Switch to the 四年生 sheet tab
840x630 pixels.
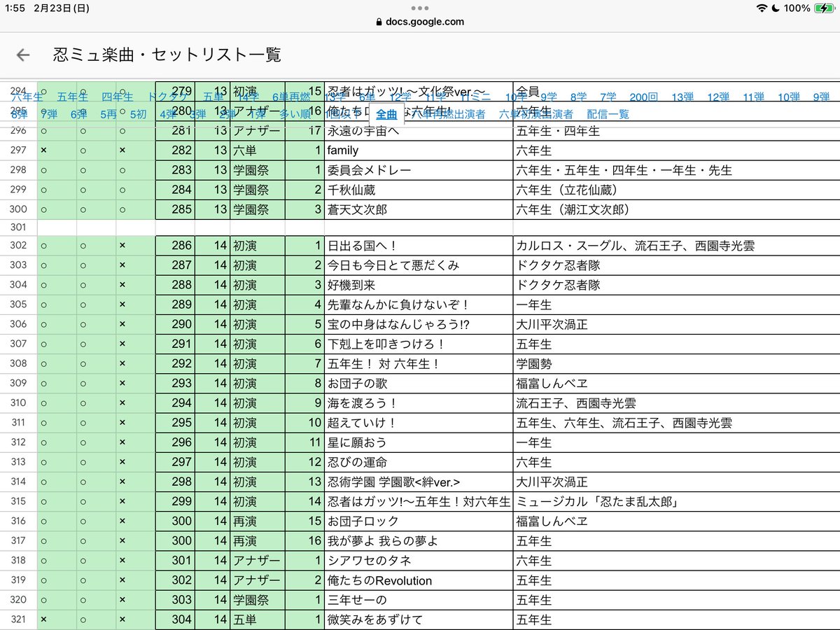click(x=117, y=97)
